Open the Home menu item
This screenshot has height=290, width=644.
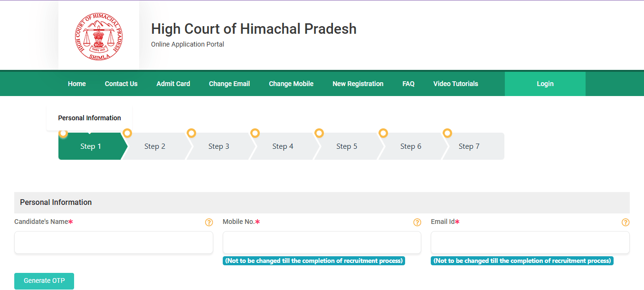pos(76,83)
